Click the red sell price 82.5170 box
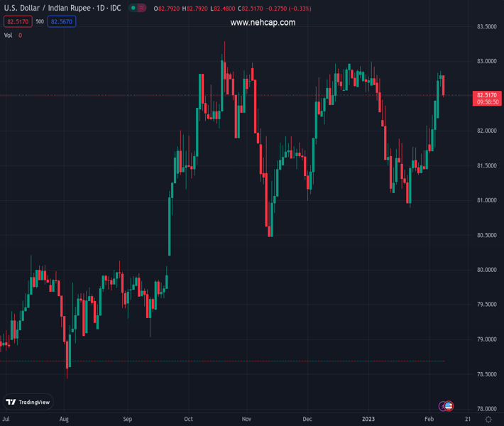This screenshot has width=504, height=426. [x=16, y=22]
